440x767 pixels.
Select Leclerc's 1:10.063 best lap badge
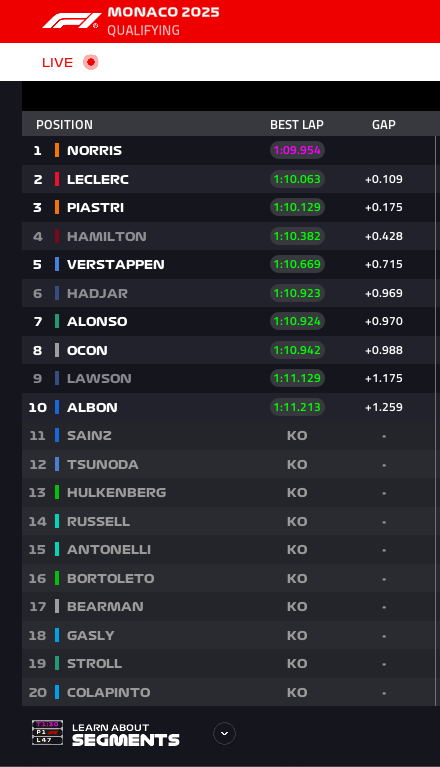pyautogui.click(x=297, y=179)
